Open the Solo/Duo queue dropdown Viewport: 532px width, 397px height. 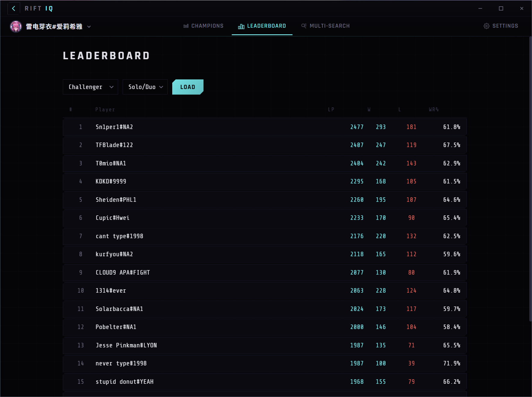[x=145, y=87]
